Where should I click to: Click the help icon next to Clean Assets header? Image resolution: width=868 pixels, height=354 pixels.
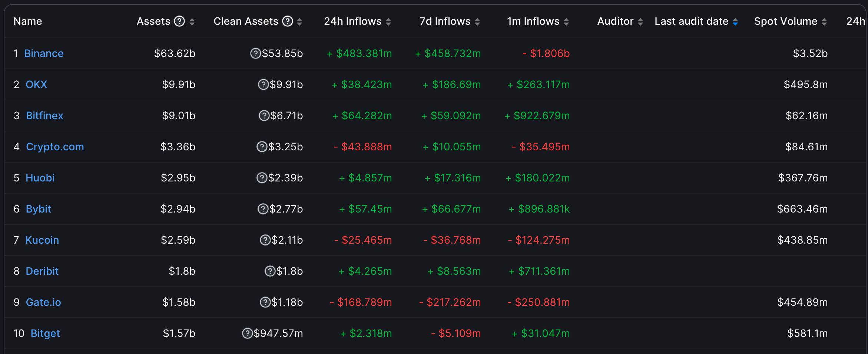(288, 21)
